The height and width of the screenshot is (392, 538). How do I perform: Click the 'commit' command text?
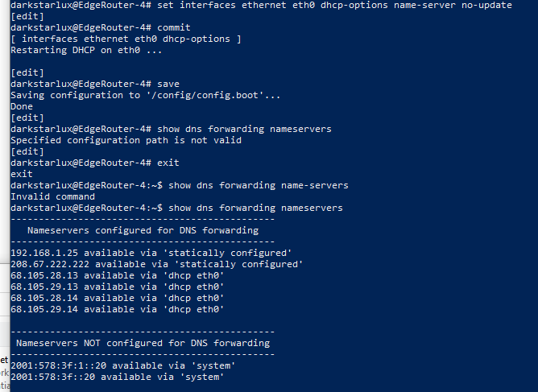coord(174,27)
